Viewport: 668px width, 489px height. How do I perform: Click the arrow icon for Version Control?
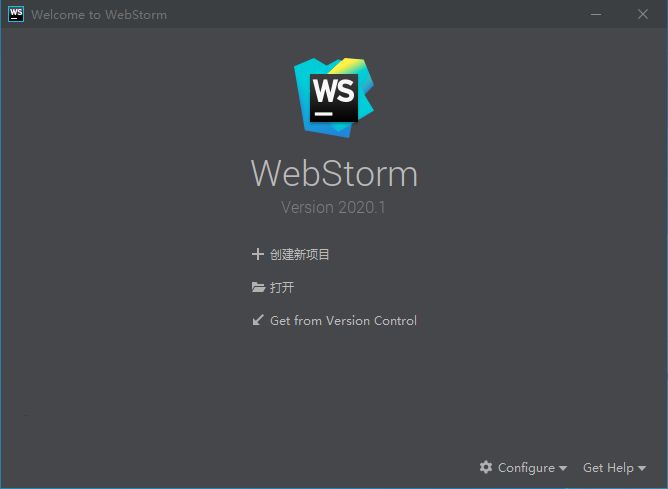click(258, 320)
